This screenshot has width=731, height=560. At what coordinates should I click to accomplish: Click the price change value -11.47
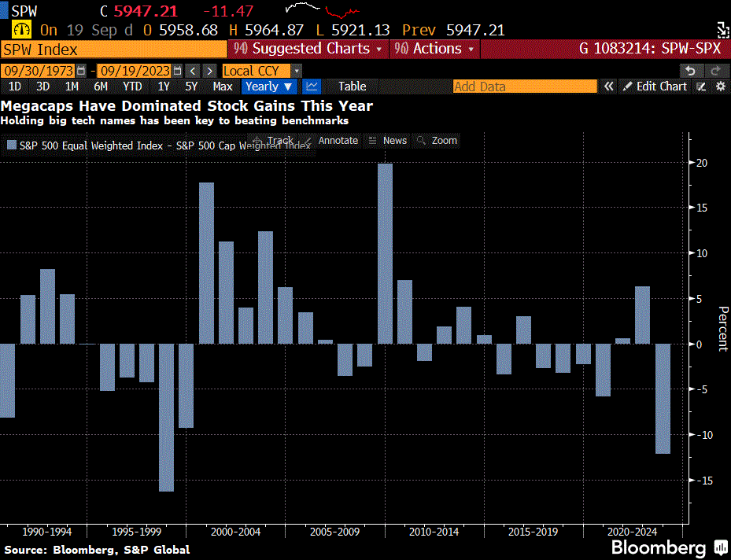pos(228,11)
